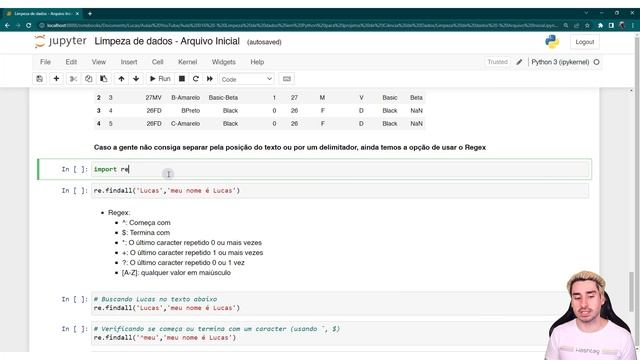Viewport: 640px width, 360px height.
Task: Click the 27MV table cell
Action: (153, 98)
